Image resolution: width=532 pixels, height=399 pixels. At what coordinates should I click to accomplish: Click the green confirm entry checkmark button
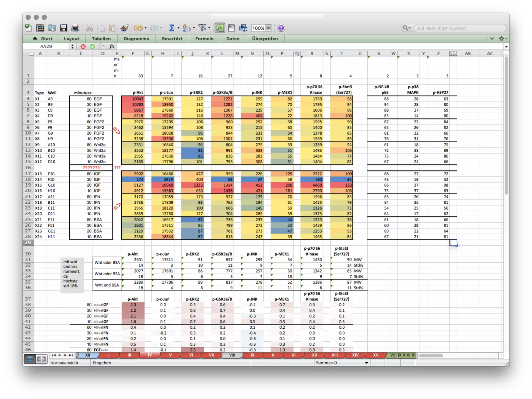[x=92, y=46]
